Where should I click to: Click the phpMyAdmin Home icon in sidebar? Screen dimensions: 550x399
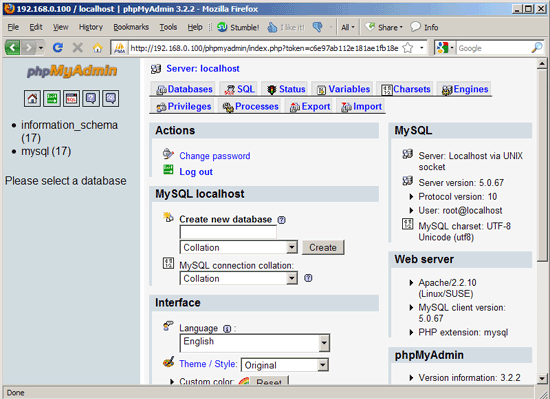[32, 98]
